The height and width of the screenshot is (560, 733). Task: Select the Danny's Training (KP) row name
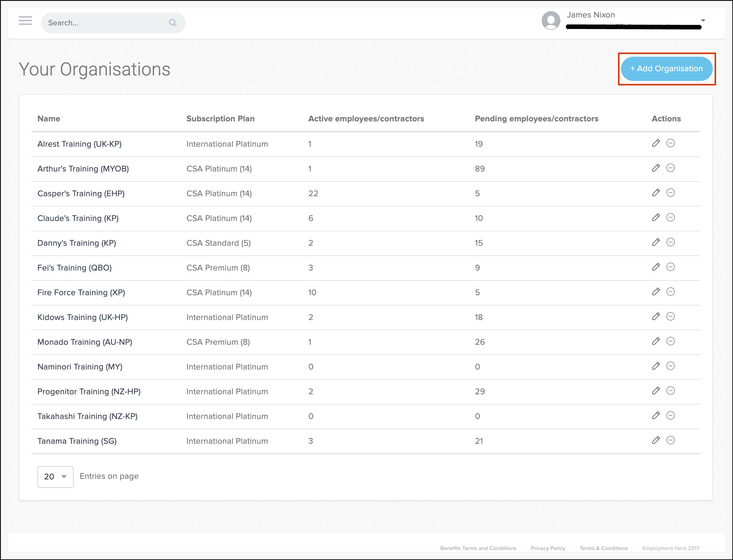tap(77, 243)
